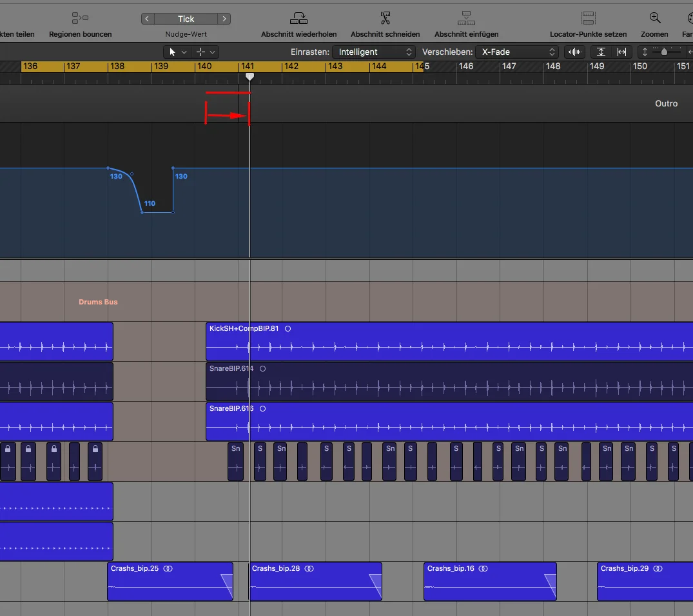Screen dimensions: 693x616
Task: Open the Einrasten Intelligent dropdown
Action: [374, 52]
